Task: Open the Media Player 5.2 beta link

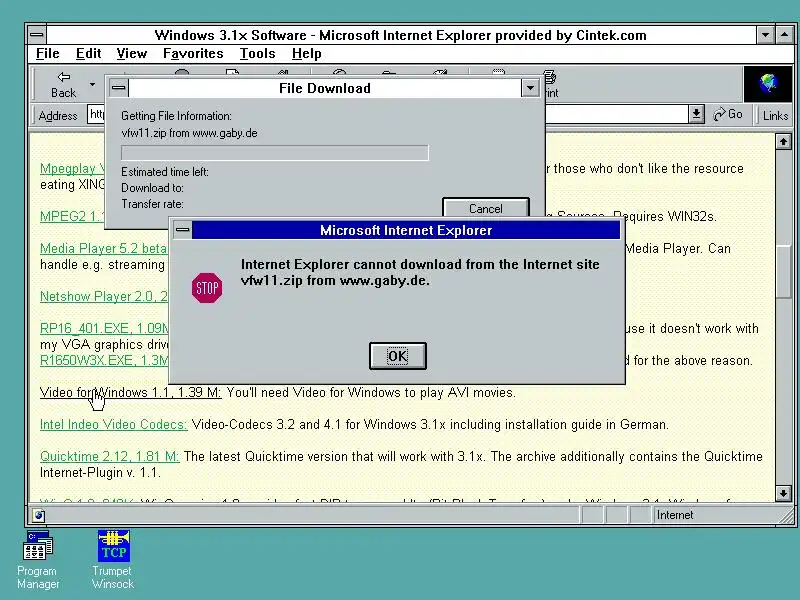Action: click(104, 248)
